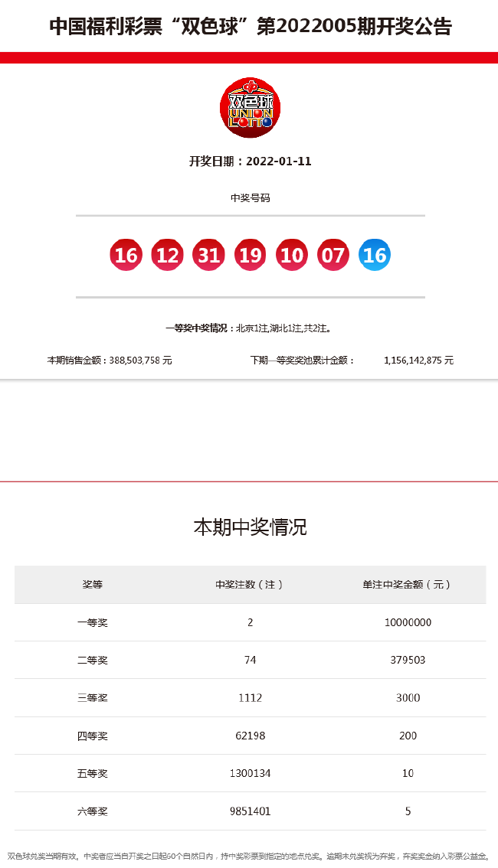Select red ball number 31
This screenshot has width=498, height=868.
pos(208,255)
